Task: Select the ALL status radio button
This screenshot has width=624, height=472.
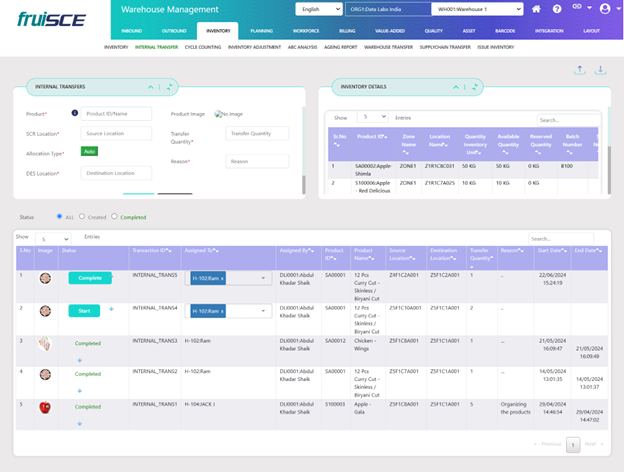Action: coord(60,216)
